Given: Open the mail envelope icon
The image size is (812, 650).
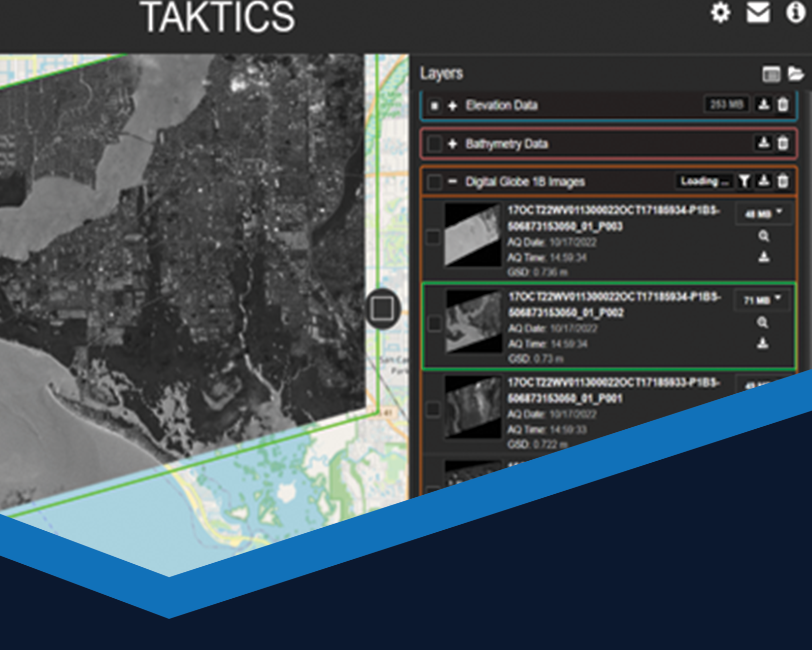Looking at the screenshot, I should [x=758, y=12].
